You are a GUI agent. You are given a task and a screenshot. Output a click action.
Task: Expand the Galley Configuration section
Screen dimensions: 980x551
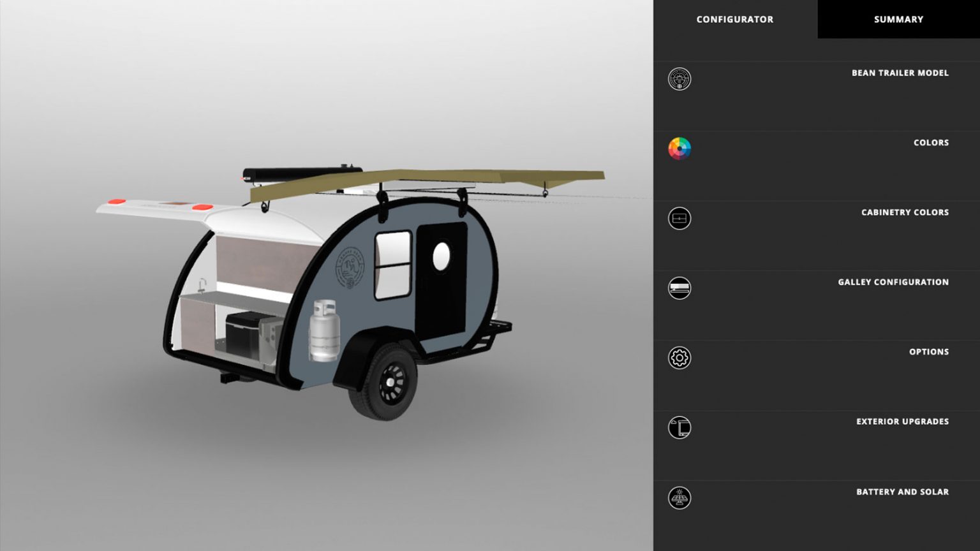(893, 281)
